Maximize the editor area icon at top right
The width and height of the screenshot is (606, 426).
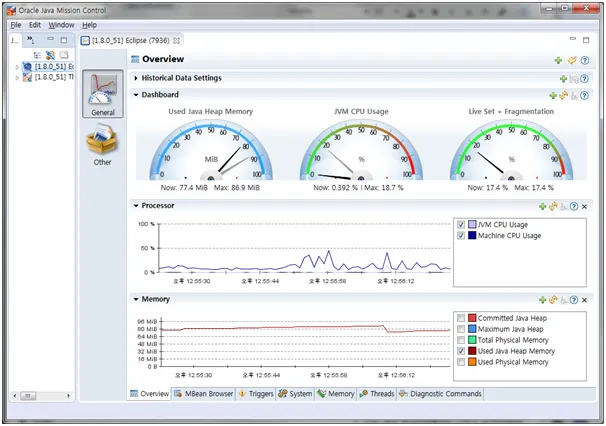[586, 40]
